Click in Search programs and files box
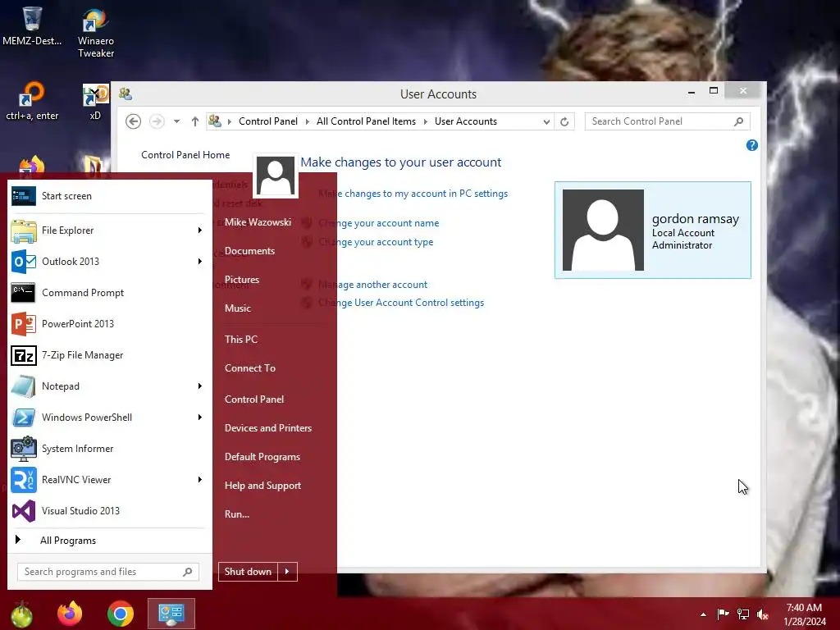This screenshot has height=630, width=840. click(x=108, y=572)
